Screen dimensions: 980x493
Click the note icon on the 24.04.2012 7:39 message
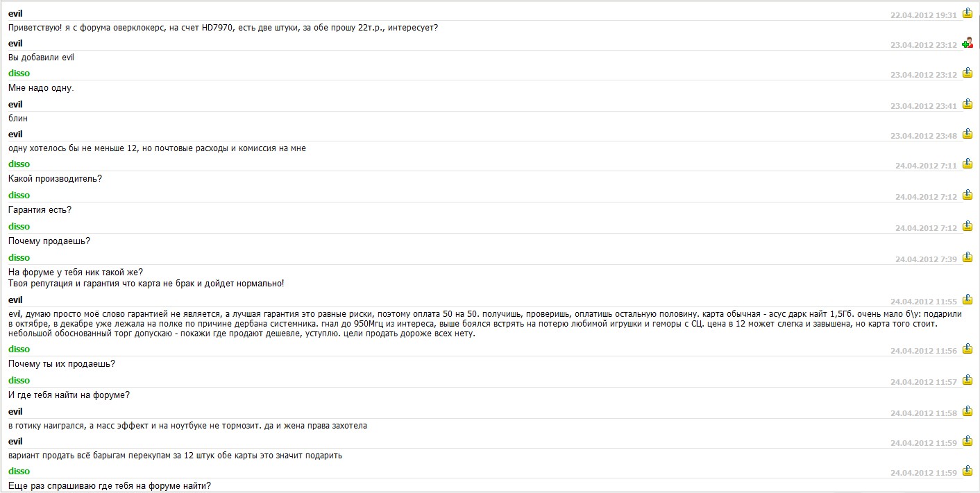coord(968,257)
